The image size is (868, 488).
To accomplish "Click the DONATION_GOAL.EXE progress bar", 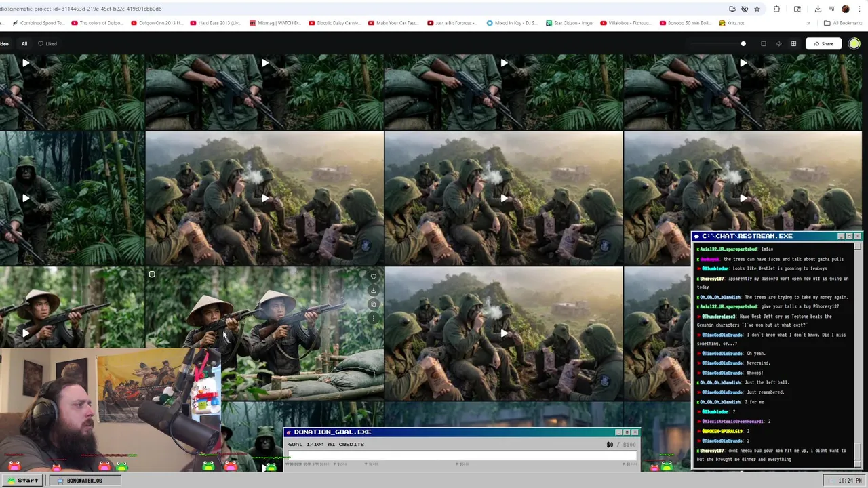I will 462,454.
